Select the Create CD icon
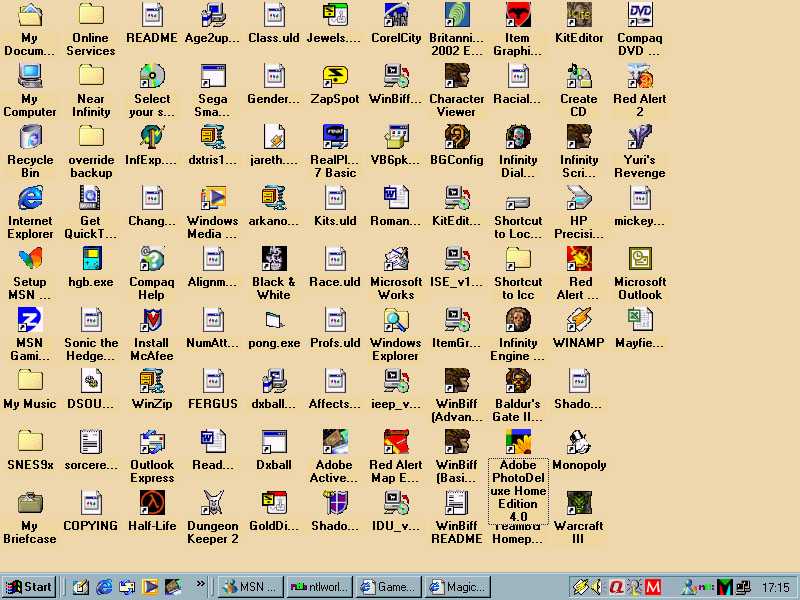Image resolution: width=800 pixels, height=600 pixels. (579, 76)
